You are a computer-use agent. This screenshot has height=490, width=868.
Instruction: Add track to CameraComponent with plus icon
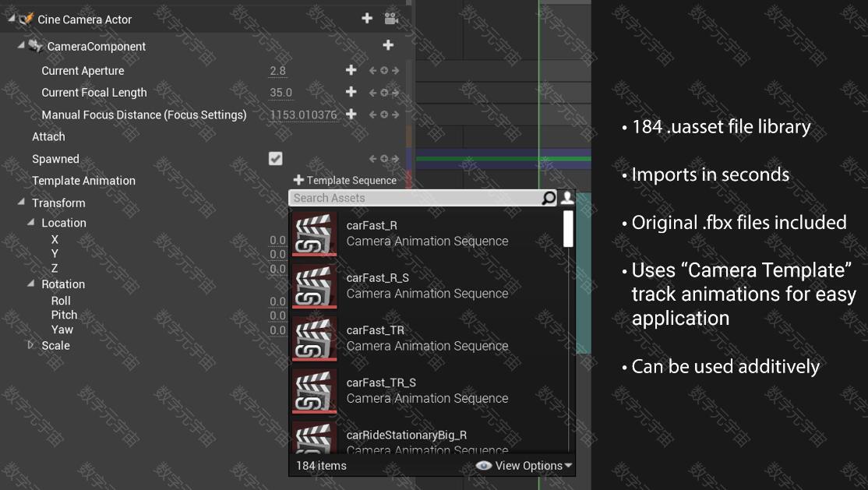coord(388,45)
